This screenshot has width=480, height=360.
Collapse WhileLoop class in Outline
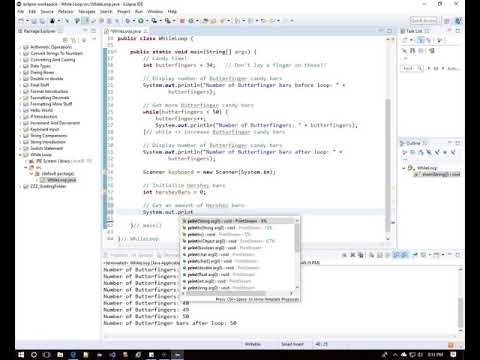(x=404, y=168)
